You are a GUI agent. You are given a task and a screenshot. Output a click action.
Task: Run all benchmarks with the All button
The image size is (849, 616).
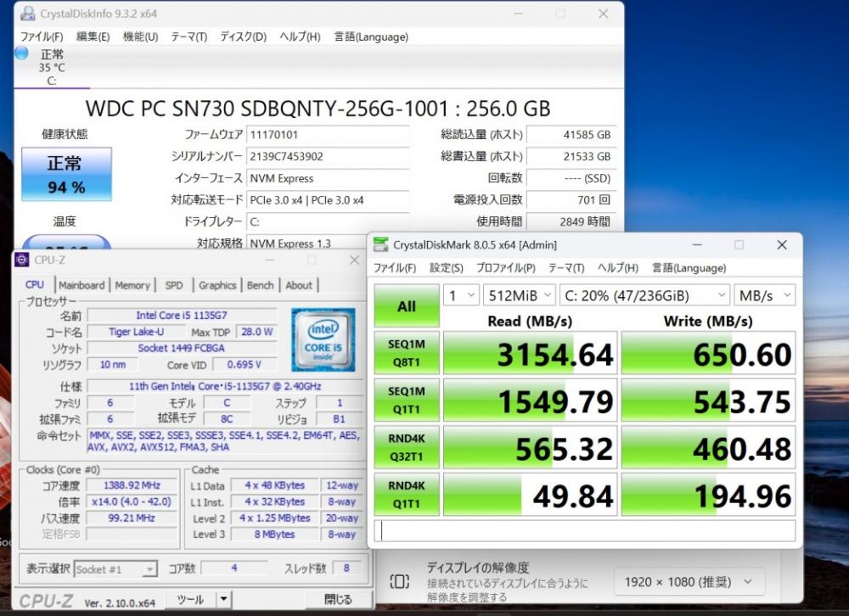(407, 306)
